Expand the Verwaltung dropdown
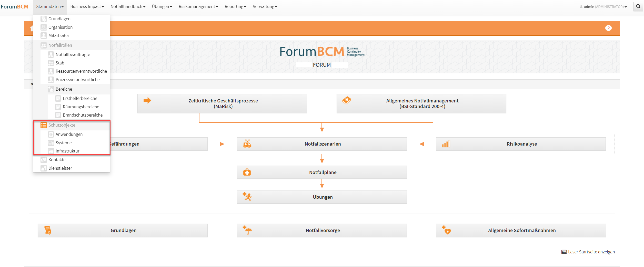Screen dimensions: 644x267 coord(265,6)
